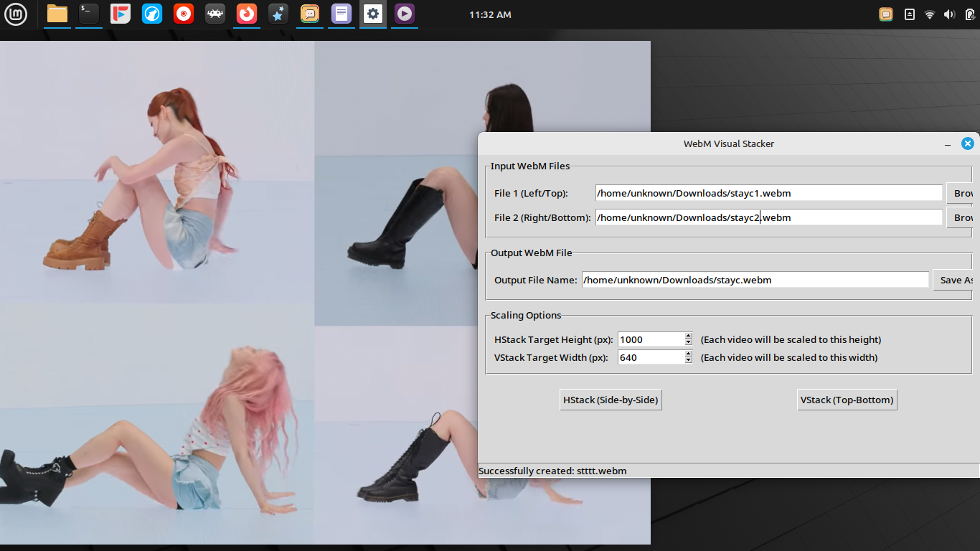Viewport: 980px width, 551px height.
Task: Open the Wi-Fi network tray icon
Action: (930, 14)
